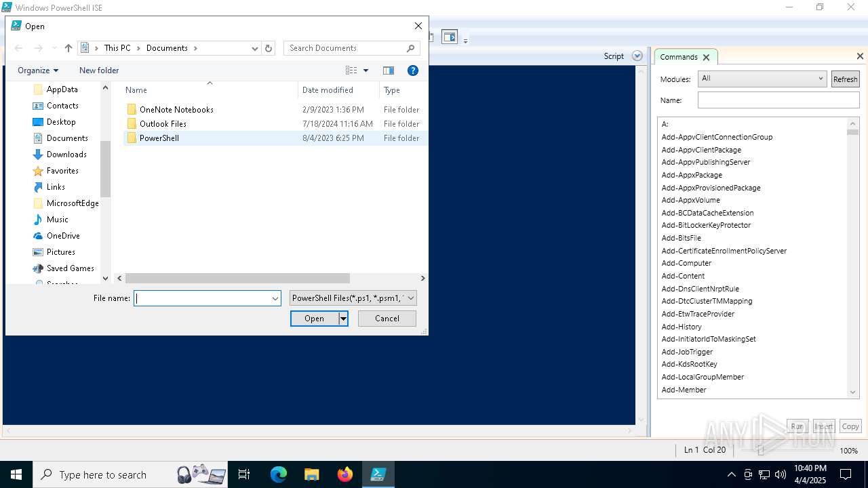Expand the Open button split arrow
Viewport: 868px width, 488px height.
343,319
